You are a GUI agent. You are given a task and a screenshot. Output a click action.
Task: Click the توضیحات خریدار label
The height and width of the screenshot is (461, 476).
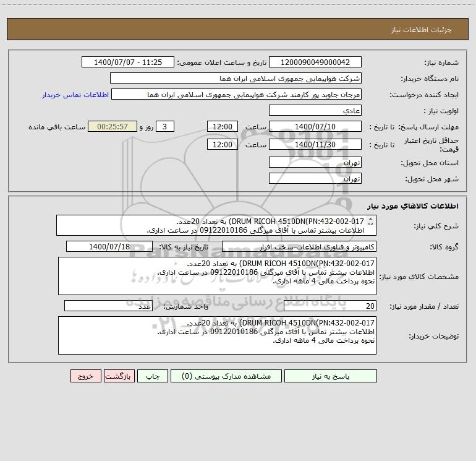click(x=433, y=336)
